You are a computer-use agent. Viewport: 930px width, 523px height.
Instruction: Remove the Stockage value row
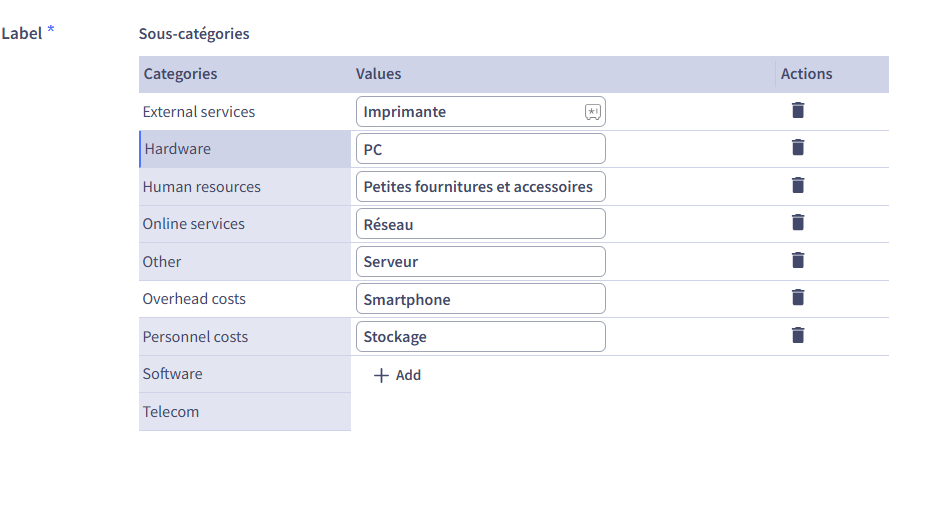pyautogui.click(x=797, y=336)
